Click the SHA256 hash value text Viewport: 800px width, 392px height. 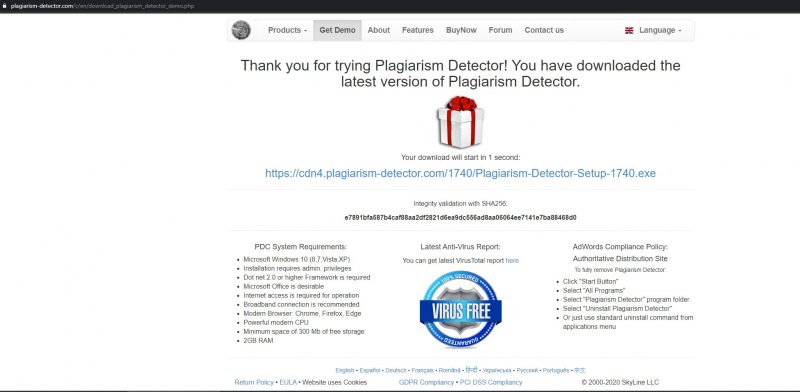(460, 217)
